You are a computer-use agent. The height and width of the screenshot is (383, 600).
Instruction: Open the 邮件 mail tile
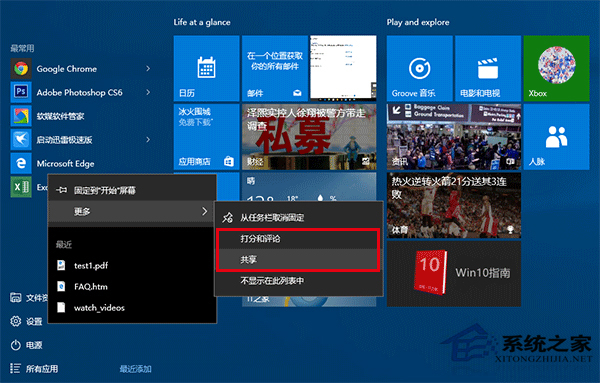coord(275,68)
